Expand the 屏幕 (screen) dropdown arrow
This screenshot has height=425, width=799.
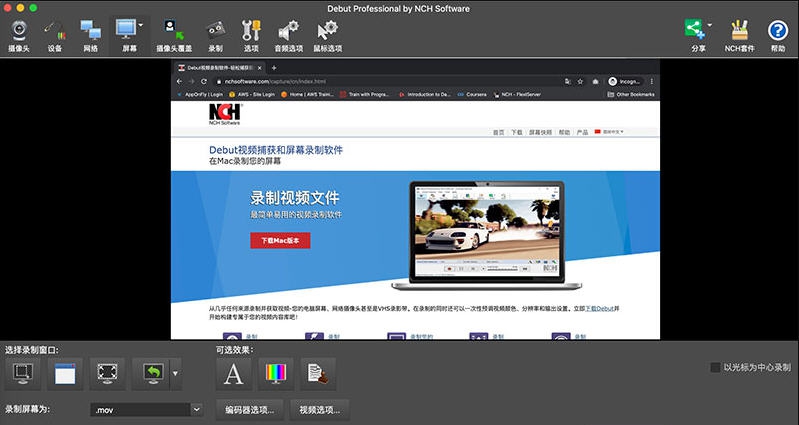click(141, 25)
